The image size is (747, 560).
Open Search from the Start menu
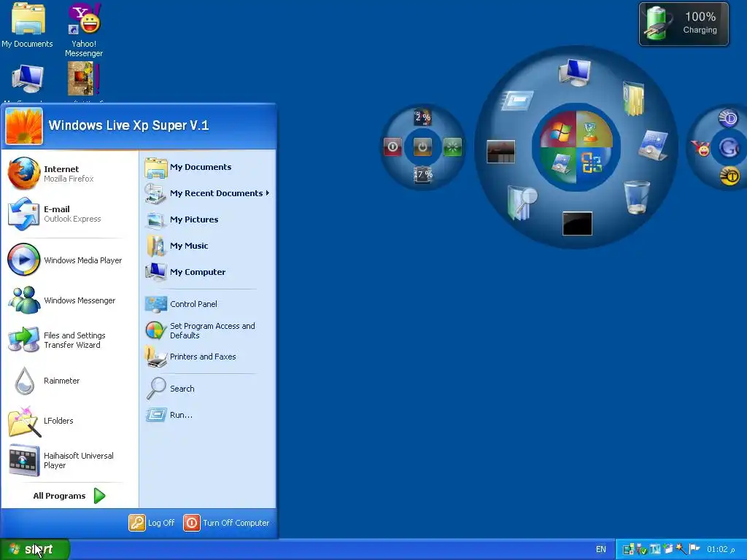click(x=208, y=389)
